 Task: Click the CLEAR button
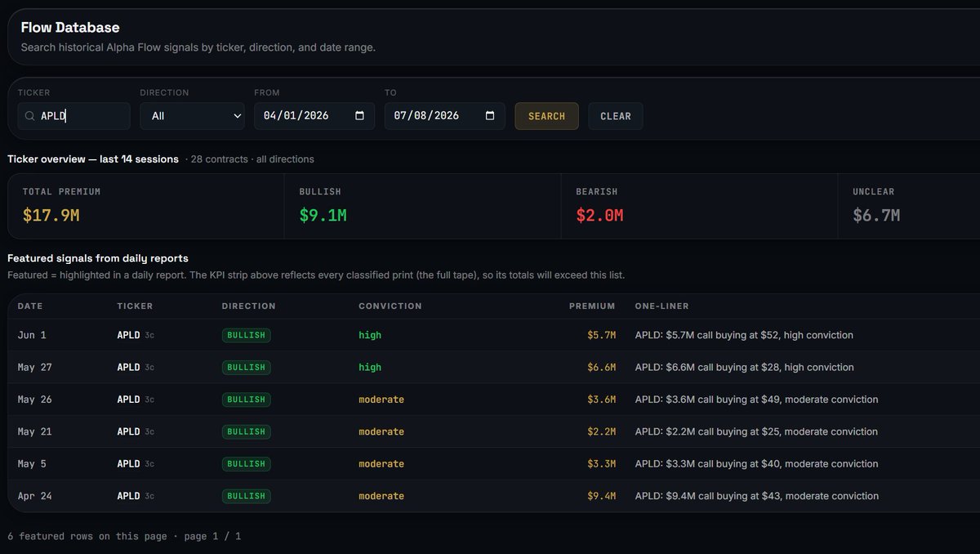(616, 116)
